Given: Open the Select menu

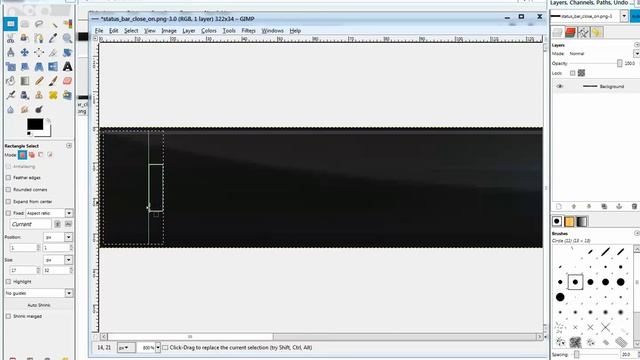Looking at the screenshot, I should tap(131, 31).
